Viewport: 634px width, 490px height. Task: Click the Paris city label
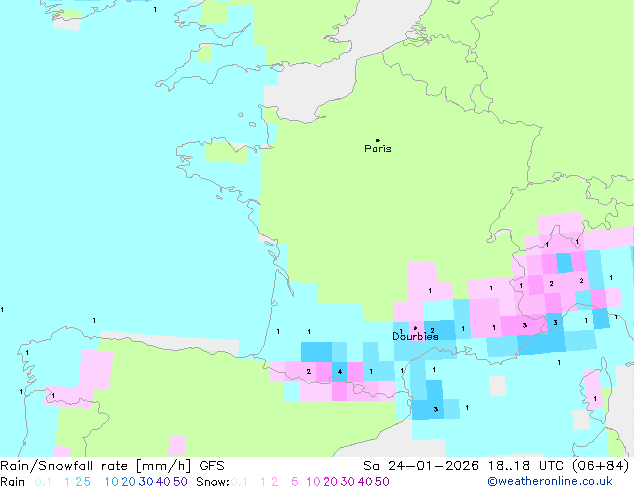tap(378, 149)
